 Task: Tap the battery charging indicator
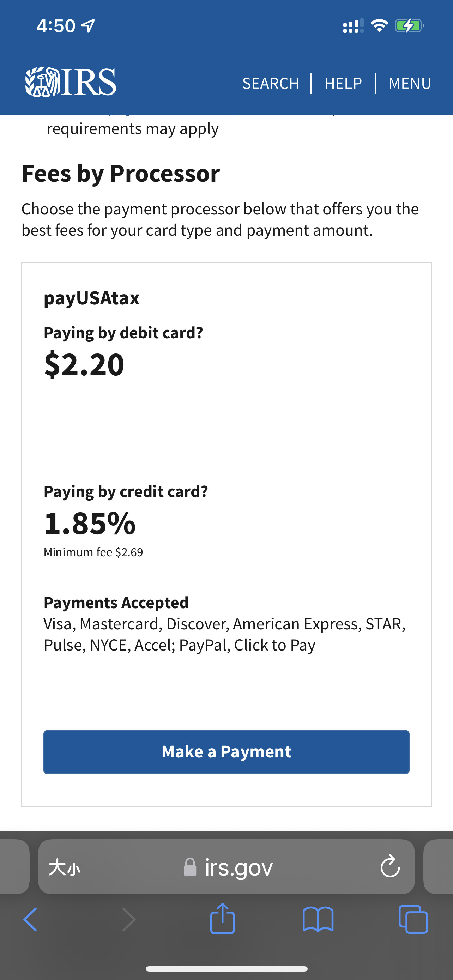point(409,26)
